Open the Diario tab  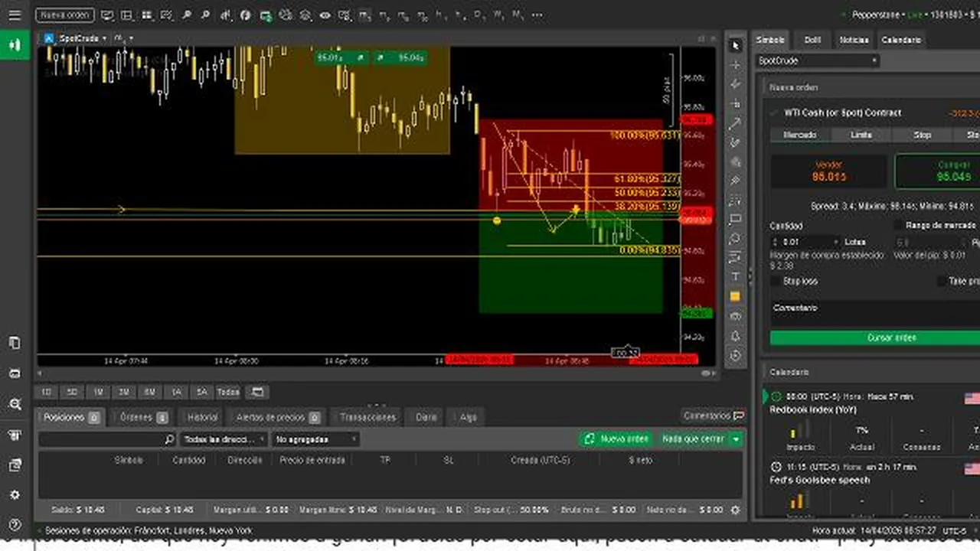coord(426,417)
